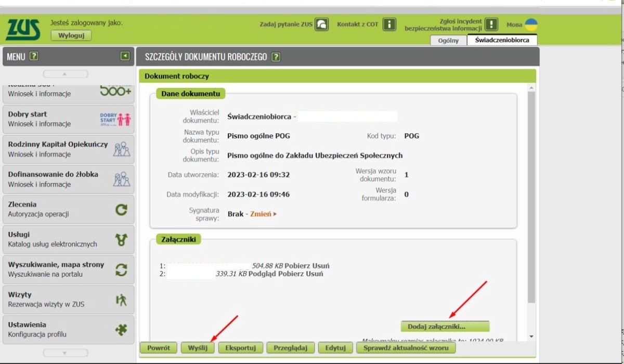
Task: Click the Zlecenia refresh icon
Action: 121,210
